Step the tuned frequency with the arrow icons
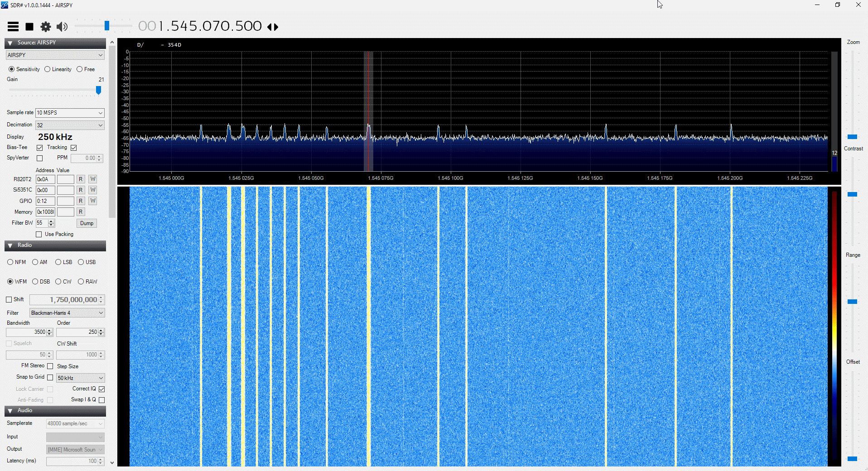 tap(272, 27)
